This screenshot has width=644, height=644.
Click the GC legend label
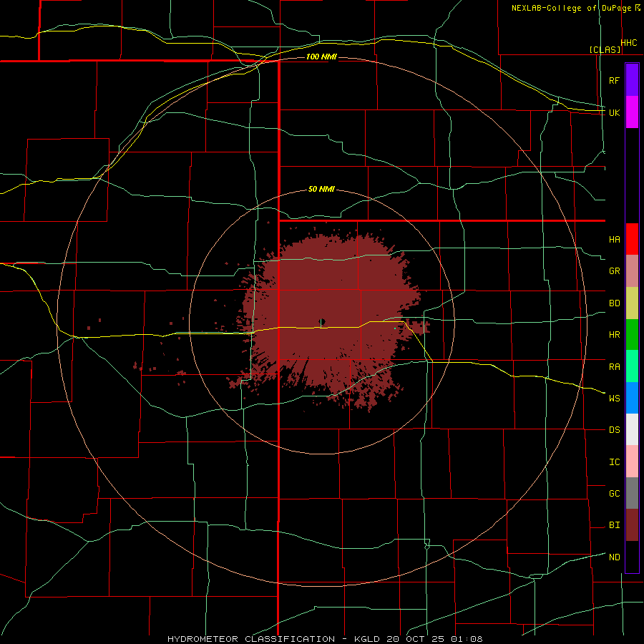tap(614, 494)
